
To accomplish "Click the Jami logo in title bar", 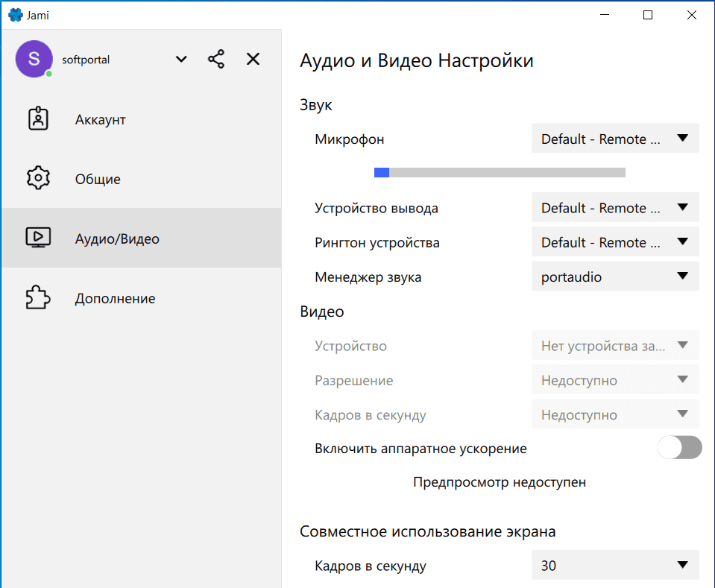I will tap(15, 15).
